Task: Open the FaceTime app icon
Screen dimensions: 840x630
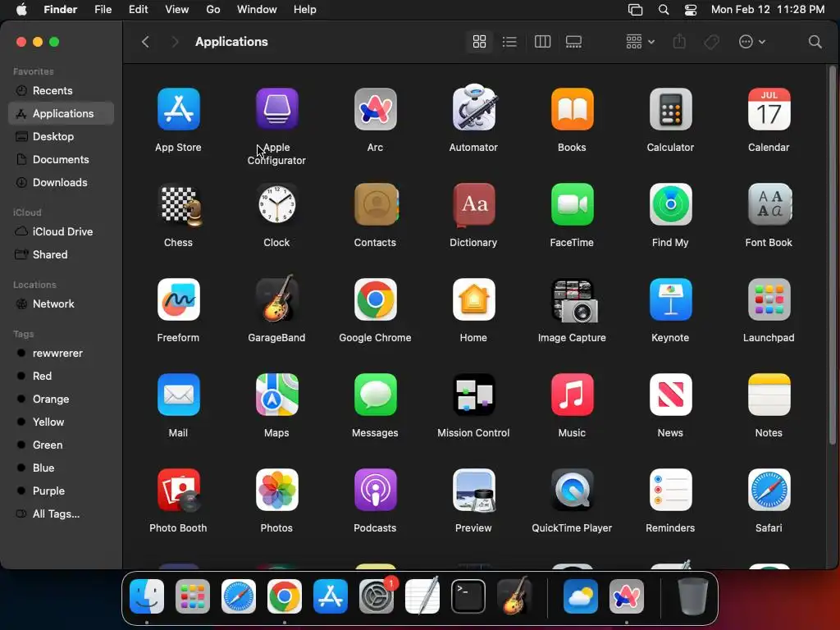Action: (x=572, y=204)
